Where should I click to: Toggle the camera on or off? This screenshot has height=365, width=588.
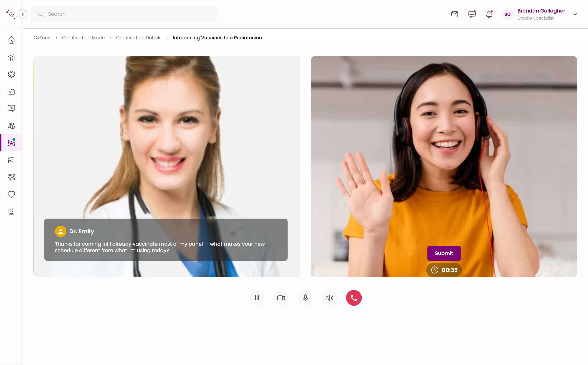(281, 298)
